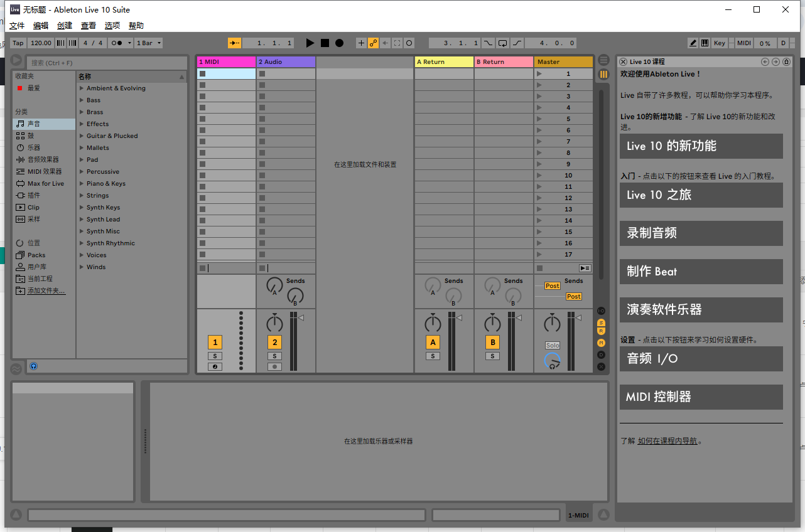Toggle the Automation Arm icon
Screen dimensions: 805x532
(373, 43)
